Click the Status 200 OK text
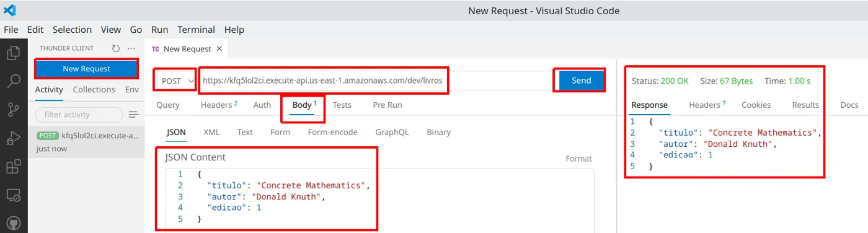 (x=660, y=81)
